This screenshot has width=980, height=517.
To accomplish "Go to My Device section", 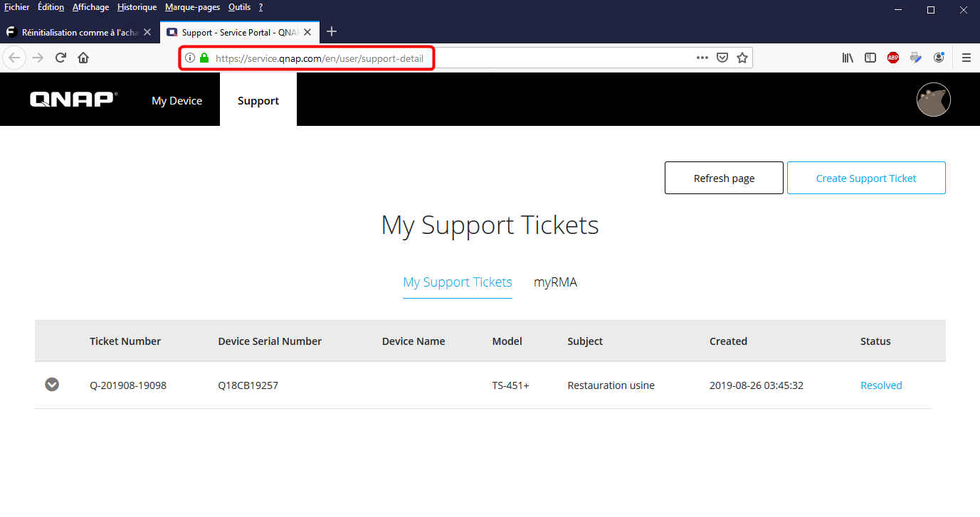I will click(x=176, y=101).
